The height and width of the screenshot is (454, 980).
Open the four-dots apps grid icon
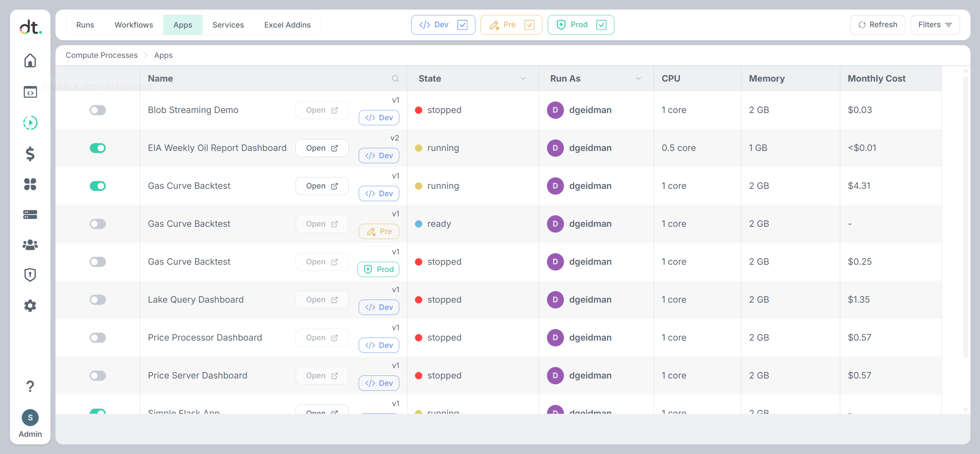point(30,184)
